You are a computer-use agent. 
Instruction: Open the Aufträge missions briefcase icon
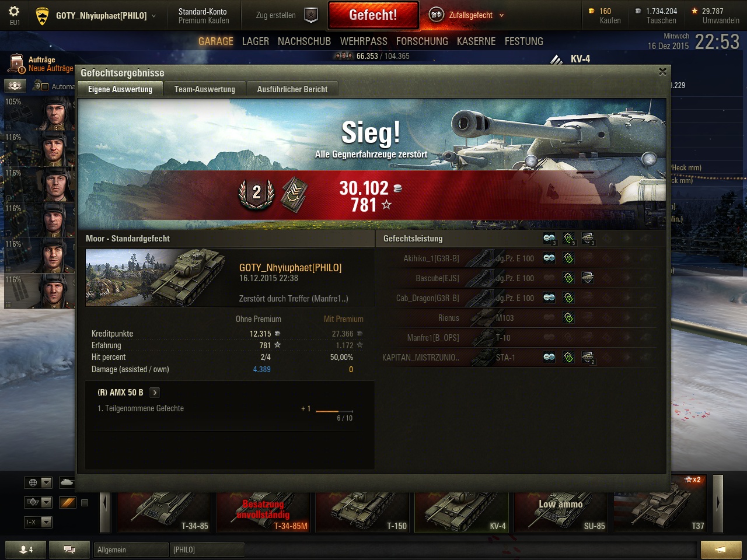click(x=15, y=64)
